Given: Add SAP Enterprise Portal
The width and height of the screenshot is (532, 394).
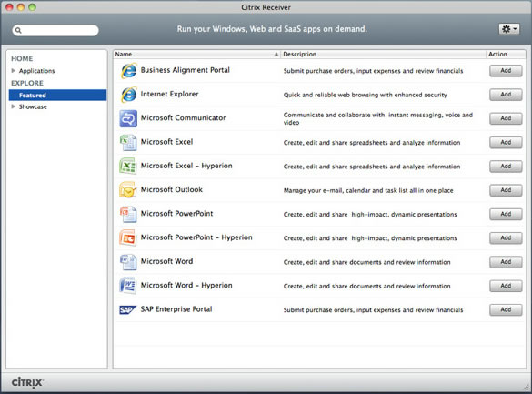Looking at the screenshot, I should [x=506, y=310].
